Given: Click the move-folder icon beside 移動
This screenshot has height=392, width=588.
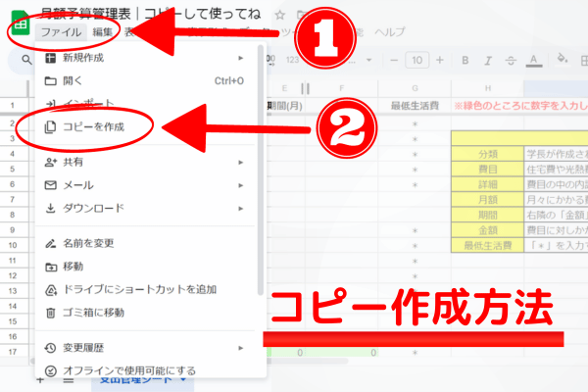Looking at the screenshot, I should click(51, 268).
